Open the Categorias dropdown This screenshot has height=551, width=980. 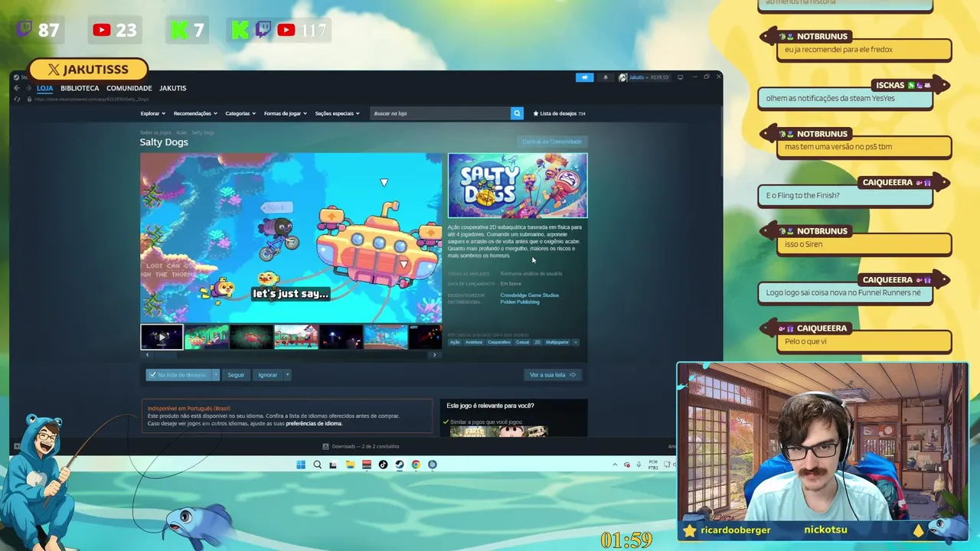click(x=240, y=113)
